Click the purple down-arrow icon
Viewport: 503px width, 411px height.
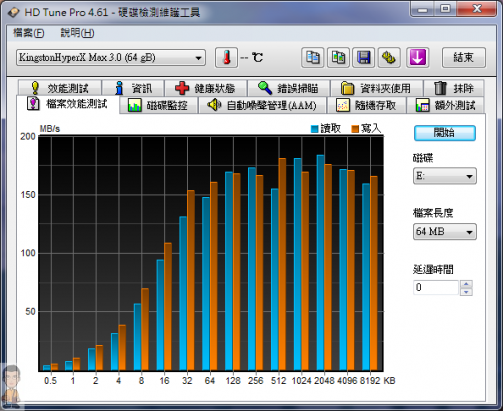coord(417,58)
